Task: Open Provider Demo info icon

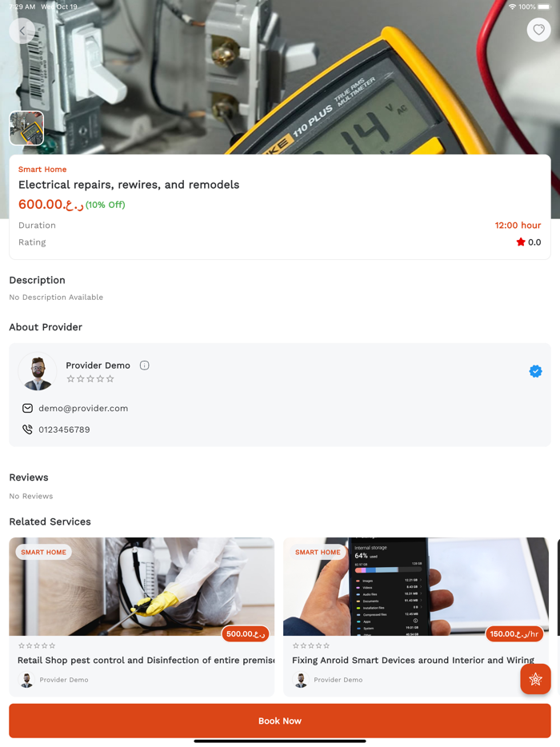Action: (145, 366)
